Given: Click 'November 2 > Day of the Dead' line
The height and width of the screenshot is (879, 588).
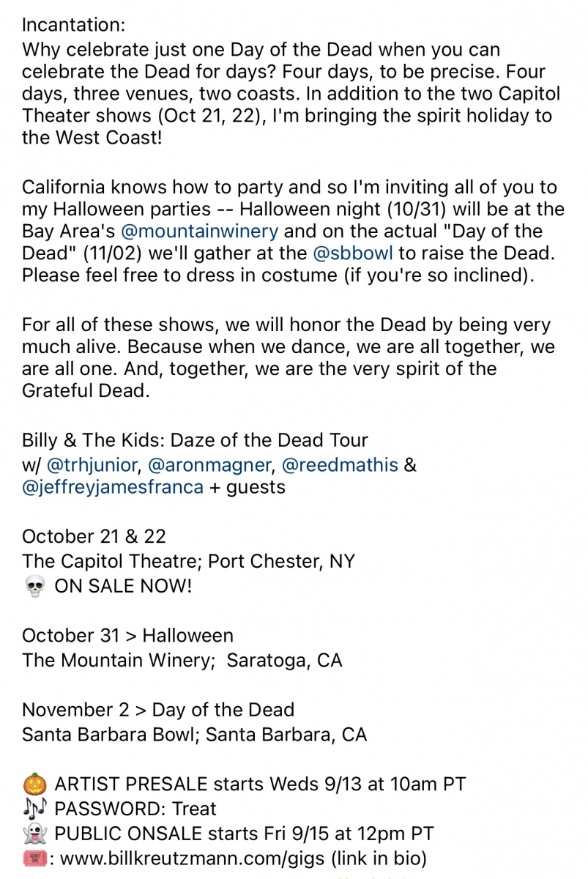Looking at the screenshot, I should (x=158, y=710).
